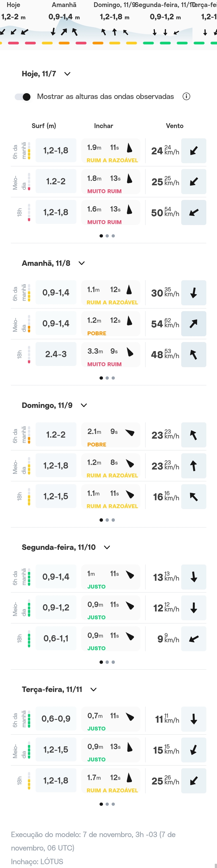217x868 pixels.
Task: Click swell direction icon for Terça-feira midday row
Action: [x=129, y=747]
